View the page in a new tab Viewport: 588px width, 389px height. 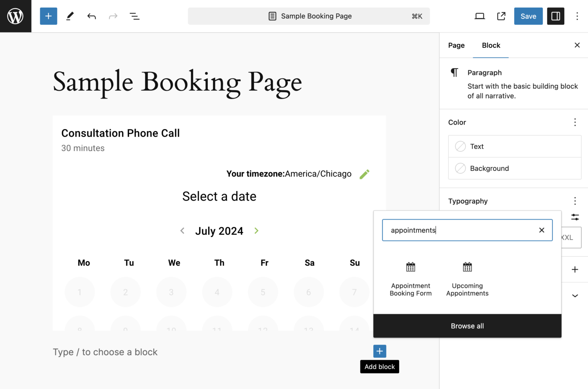501,16
